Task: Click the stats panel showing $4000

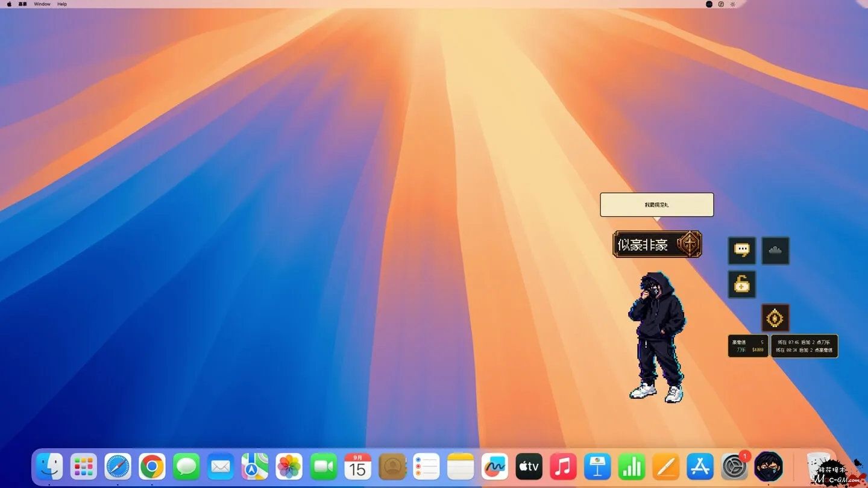Action: 748,346
